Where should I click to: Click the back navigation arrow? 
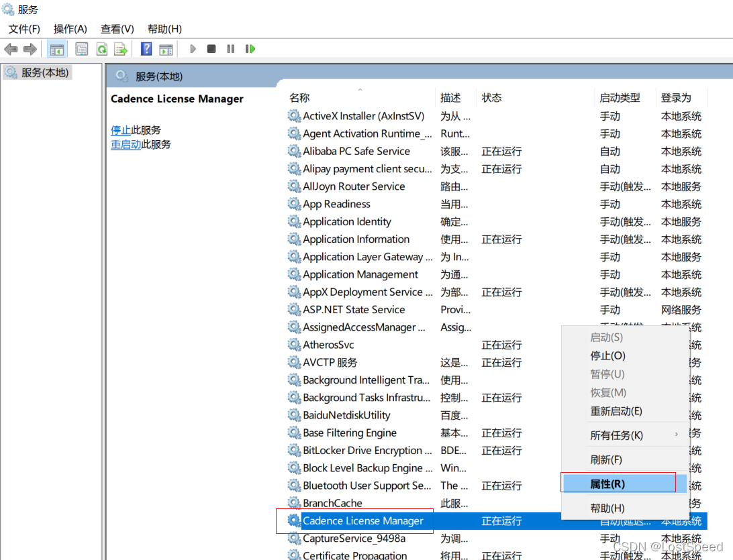11,48
